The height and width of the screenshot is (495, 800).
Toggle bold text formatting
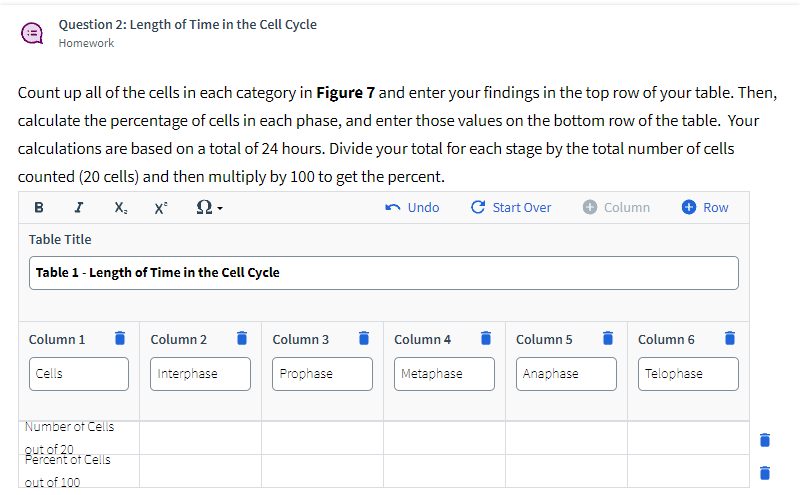(38, 208)
